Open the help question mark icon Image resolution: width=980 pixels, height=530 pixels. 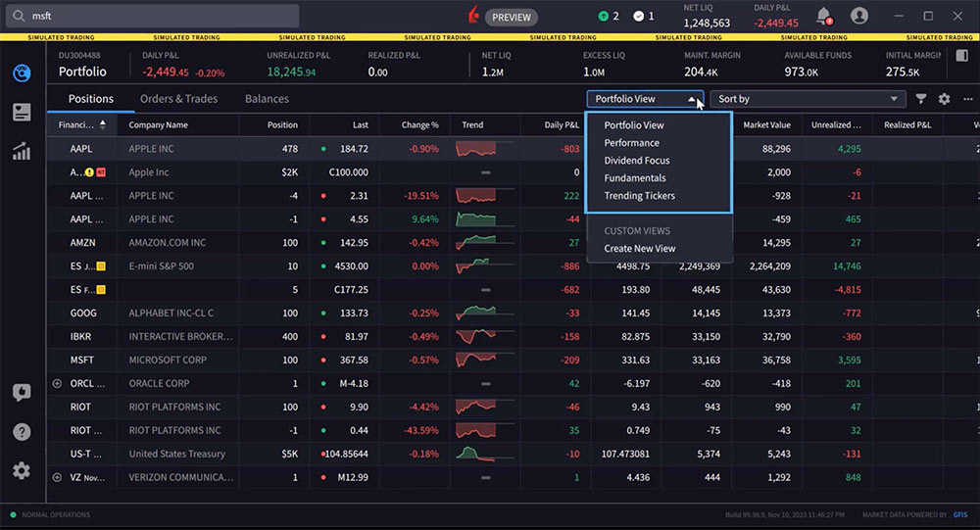[21, 432]
